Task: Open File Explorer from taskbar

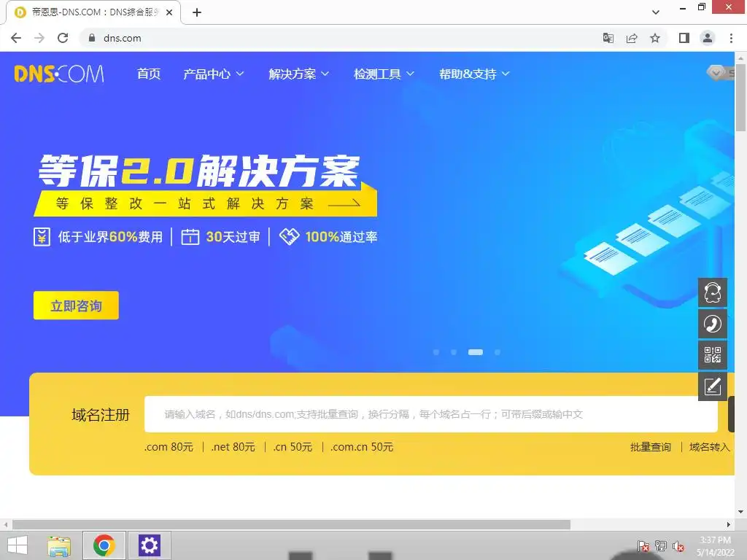Action: pos(59,545)
